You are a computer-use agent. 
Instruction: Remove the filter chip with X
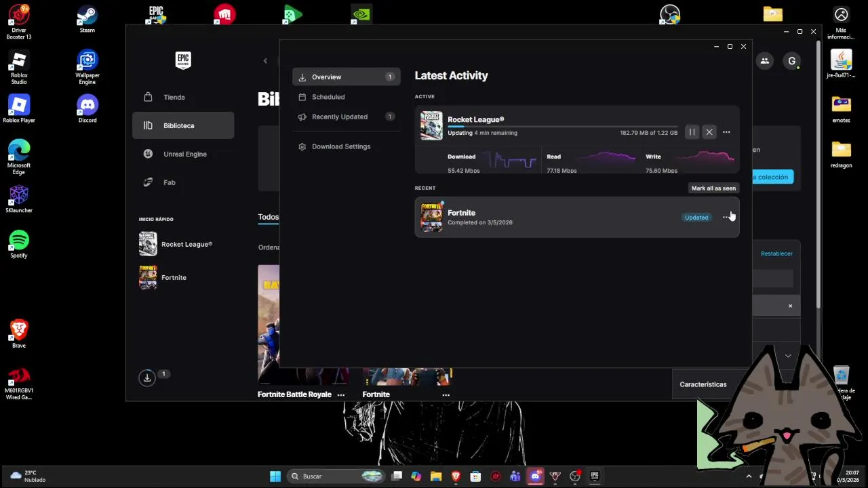coord(790,306)
